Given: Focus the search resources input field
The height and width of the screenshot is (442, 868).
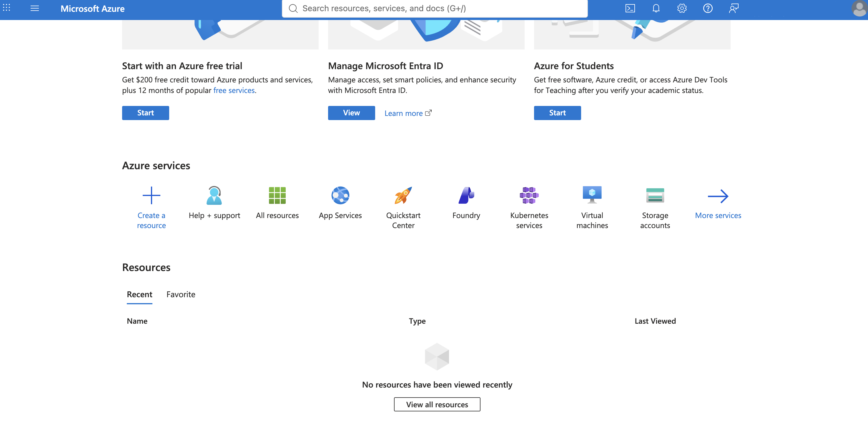Looking at the screenshot, I should (x=435, y=9).
